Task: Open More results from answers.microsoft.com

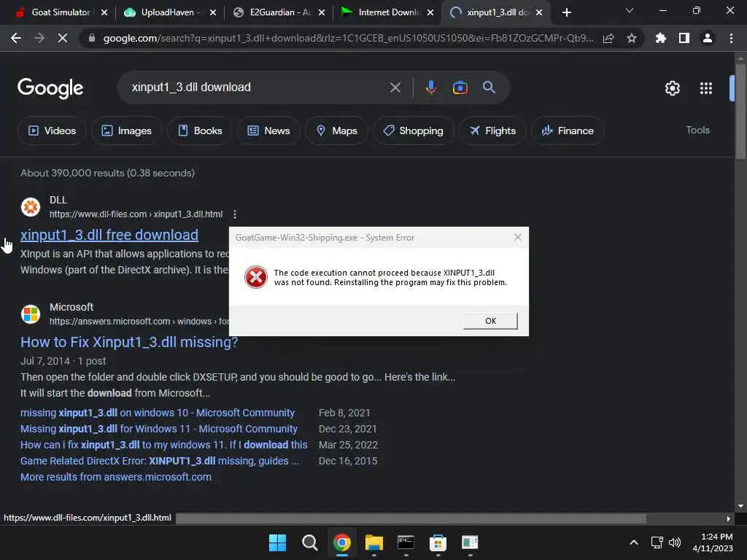Action: coord(116,477)
